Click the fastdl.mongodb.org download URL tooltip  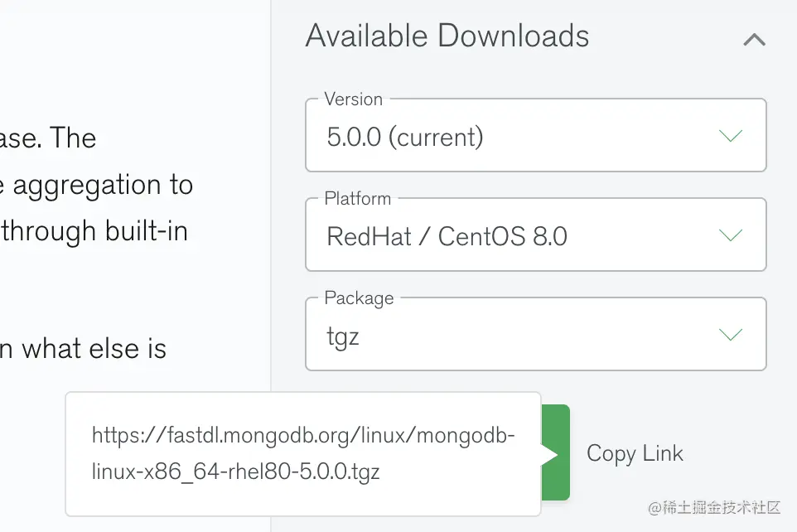point(303,453)
